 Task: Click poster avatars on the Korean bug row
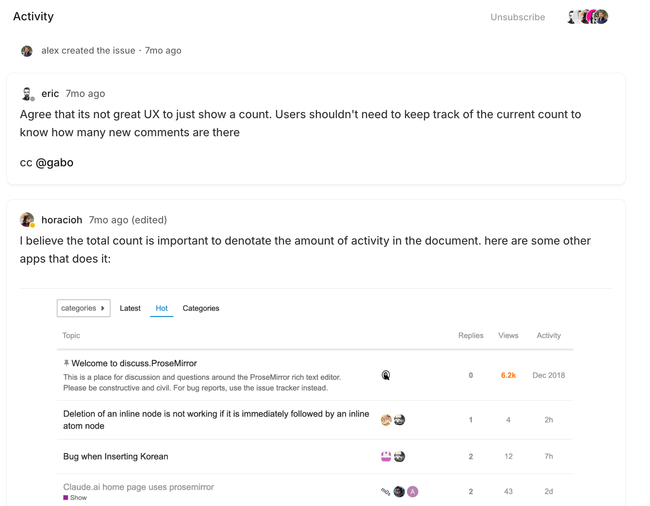[x=392, y=456]
